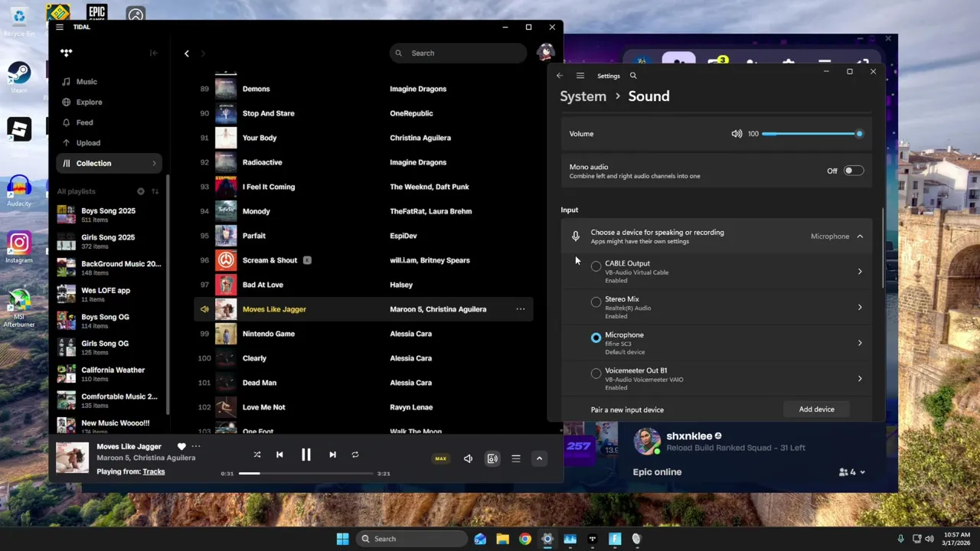The image size is (980, 551).
Task: Toggle shuffle playback
Action: [x=257, y=455]
